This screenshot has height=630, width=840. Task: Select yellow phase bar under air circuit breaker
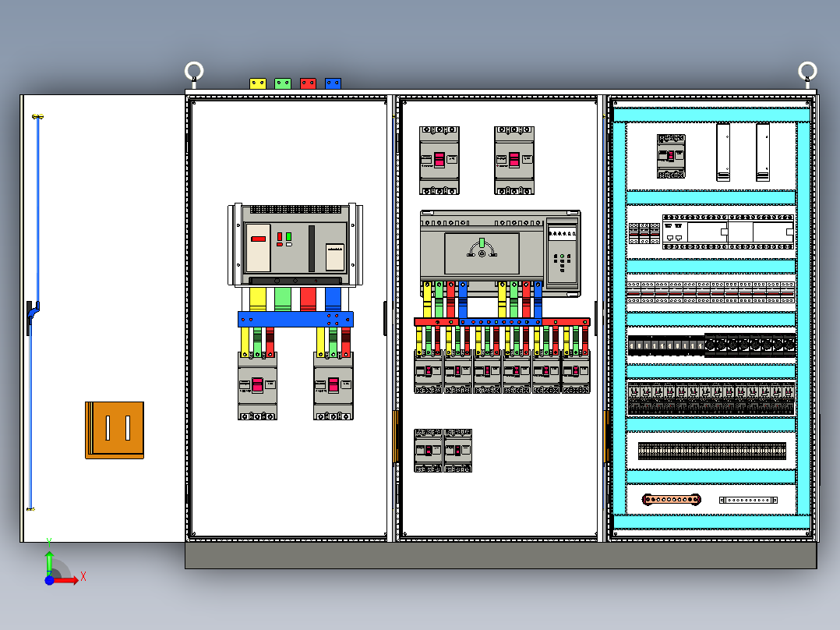point(258,299)
